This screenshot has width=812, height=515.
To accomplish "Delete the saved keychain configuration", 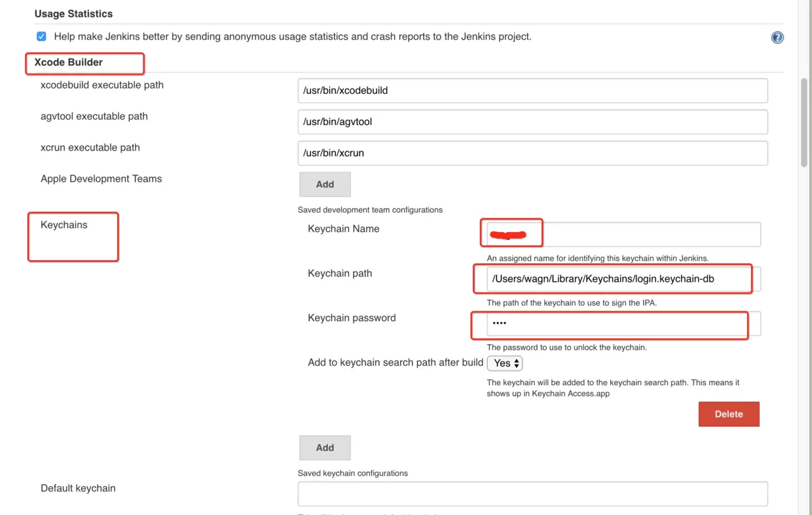I will point(729,414).
